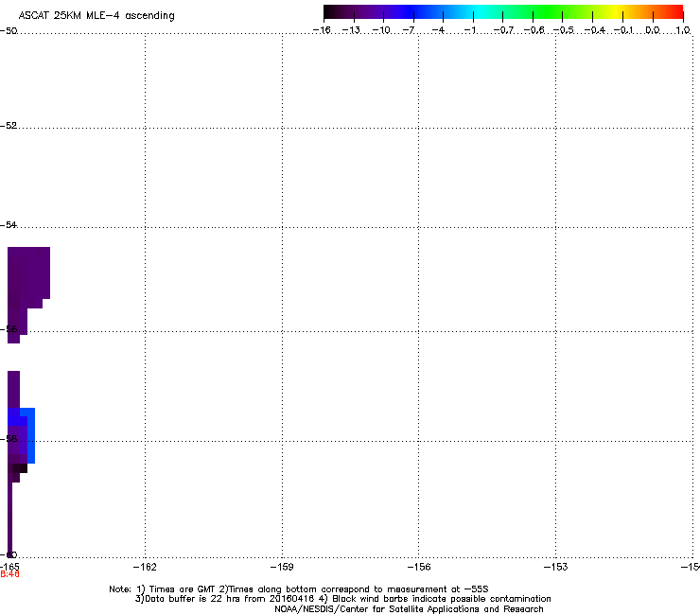Click the '-4' colorbar label

(438, 30)
